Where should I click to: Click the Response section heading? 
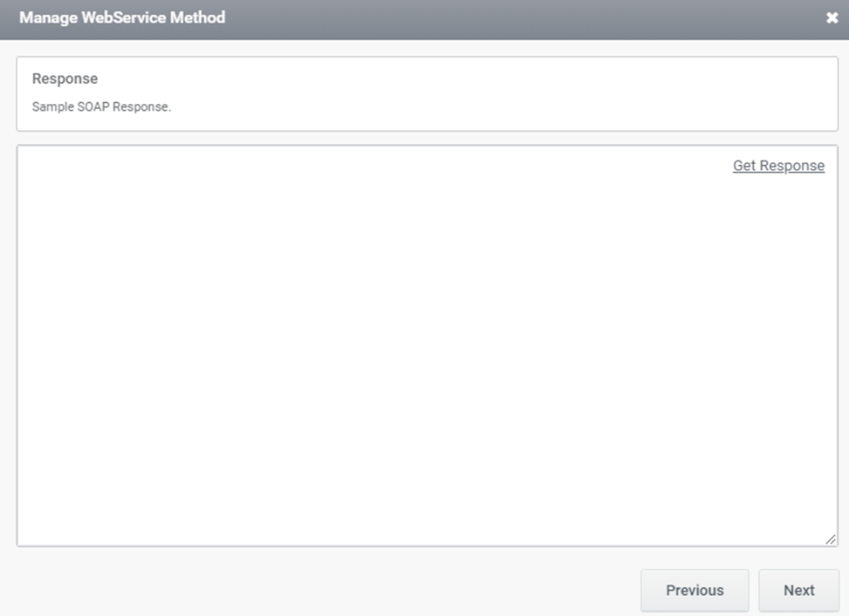coord(65,79)
